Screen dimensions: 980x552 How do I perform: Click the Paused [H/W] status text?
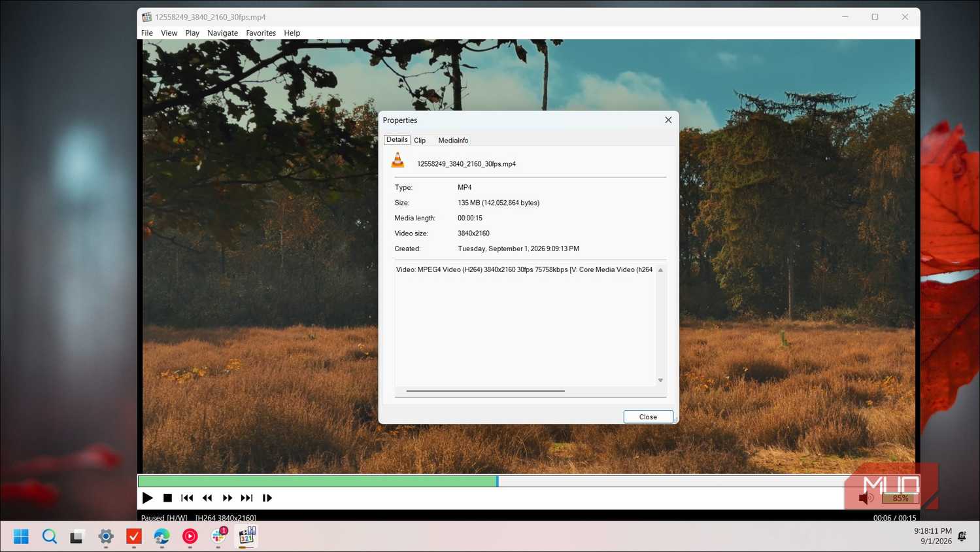pyautogui.click(x=164, y=518)
